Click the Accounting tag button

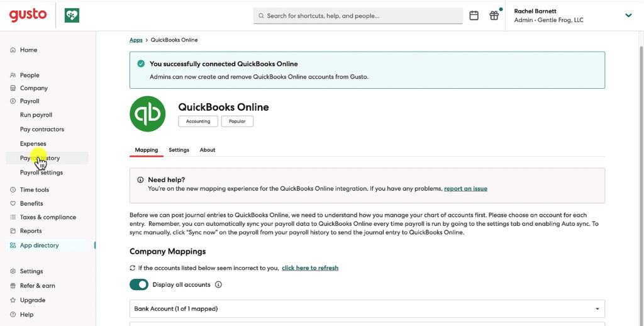pyautogui.click(x=198, y=121)
